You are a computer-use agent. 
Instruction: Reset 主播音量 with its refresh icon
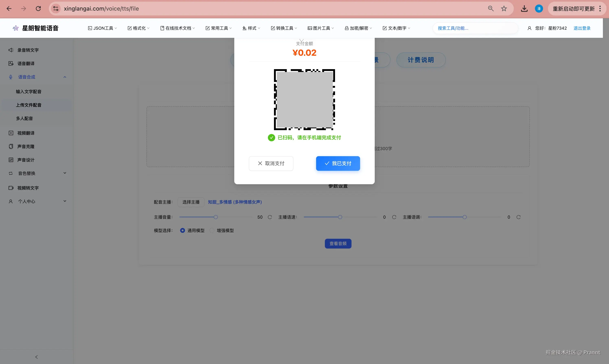click(270, 217)
